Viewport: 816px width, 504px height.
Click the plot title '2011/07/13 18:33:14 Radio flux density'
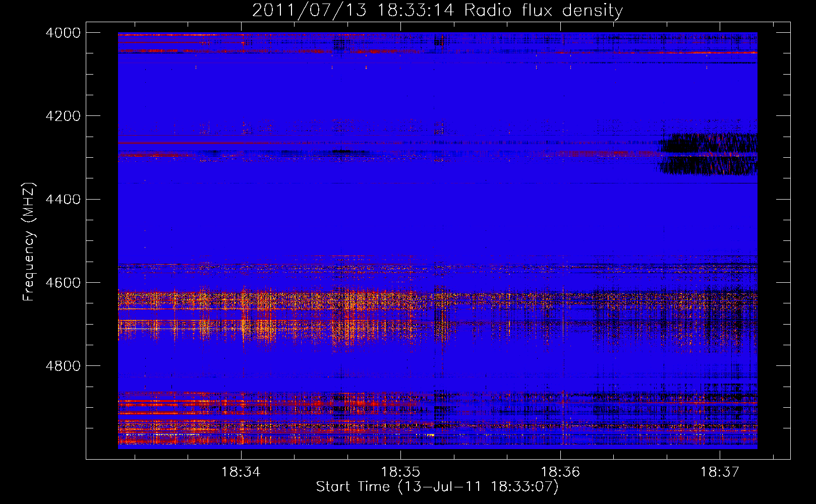pyautogui.click(x=437, y=11)
